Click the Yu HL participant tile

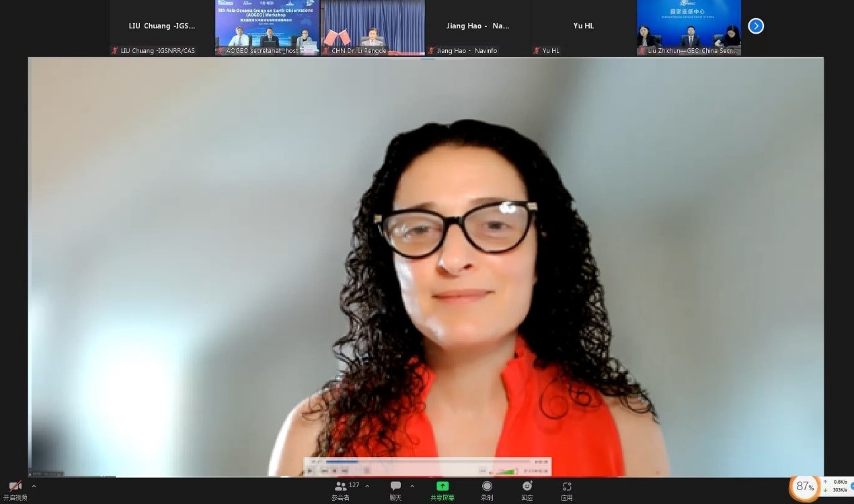click(583, 28)
